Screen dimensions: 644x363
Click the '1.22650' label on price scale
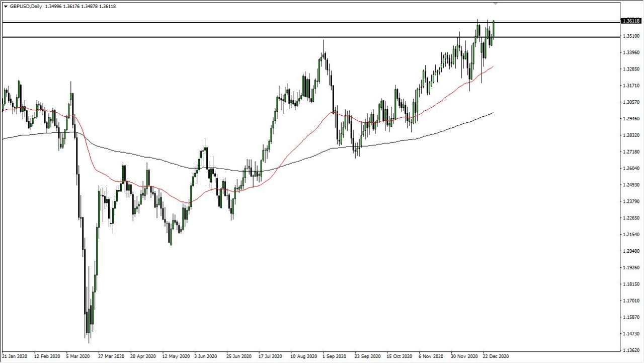coord(631,218)
